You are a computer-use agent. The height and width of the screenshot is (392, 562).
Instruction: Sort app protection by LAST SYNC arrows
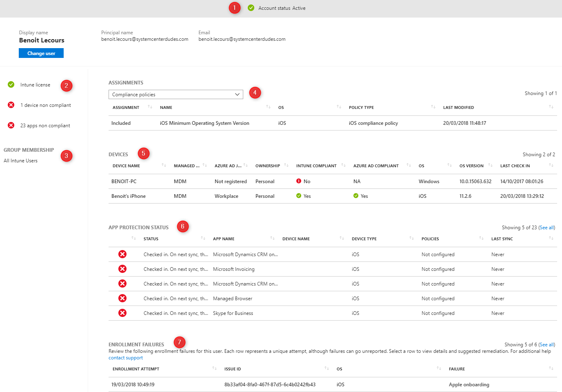click(551, 238)
